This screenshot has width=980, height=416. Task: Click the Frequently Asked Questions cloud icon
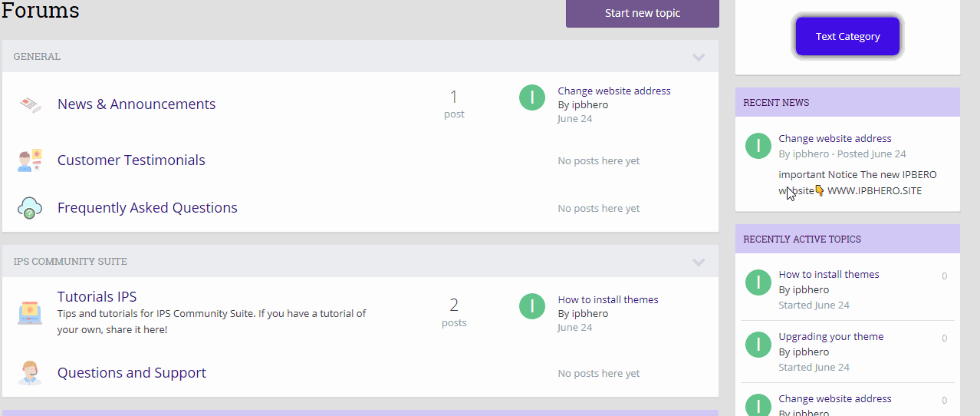tap(30, 208)
